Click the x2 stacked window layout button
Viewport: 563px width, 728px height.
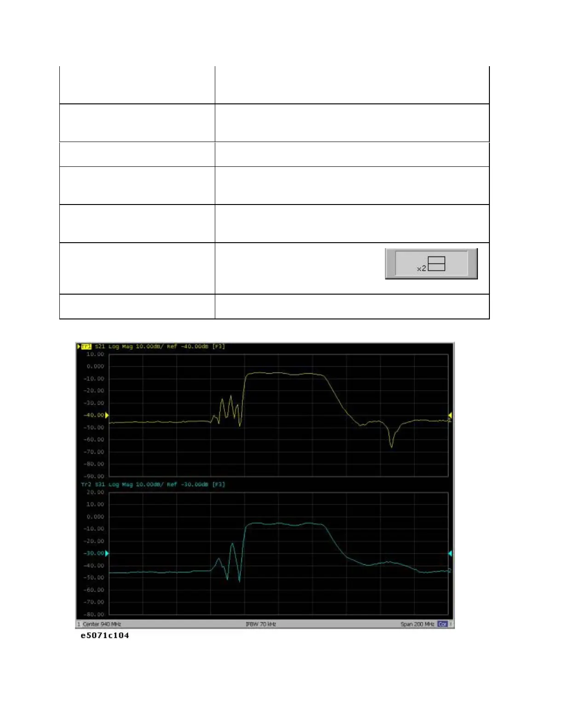tap(431, 264)
